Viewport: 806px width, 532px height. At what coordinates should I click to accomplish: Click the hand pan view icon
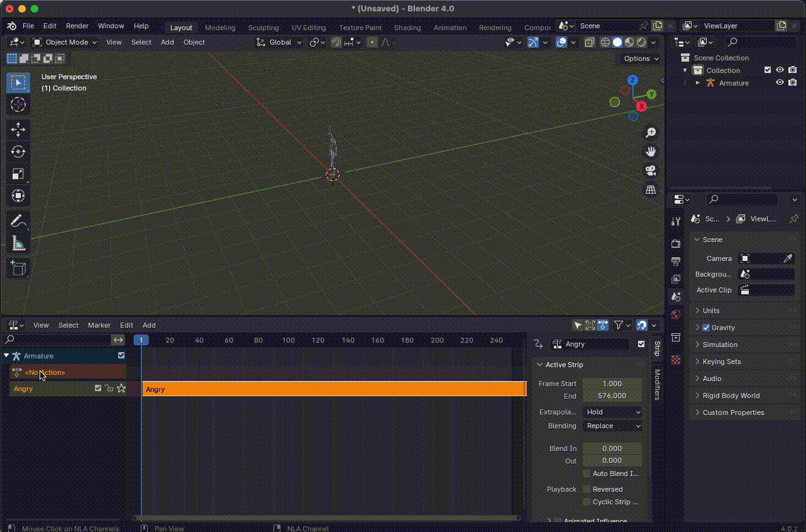[x=651, y=152]
